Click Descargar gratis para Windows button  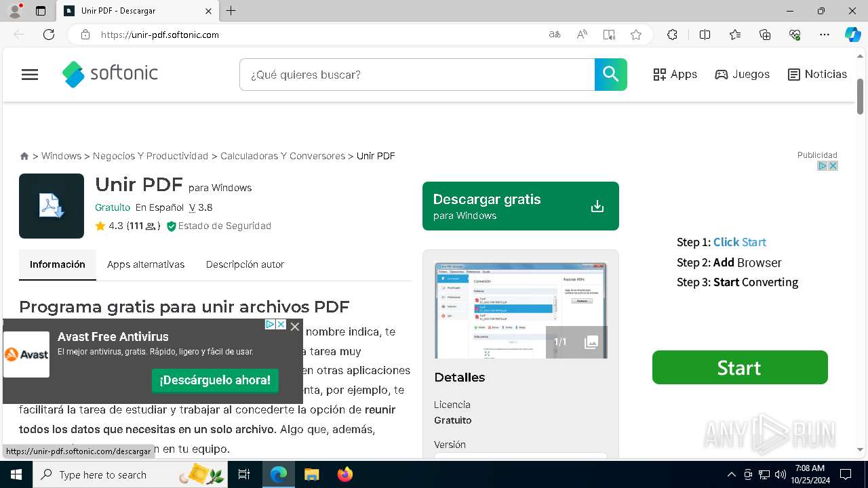pos(521,206)
